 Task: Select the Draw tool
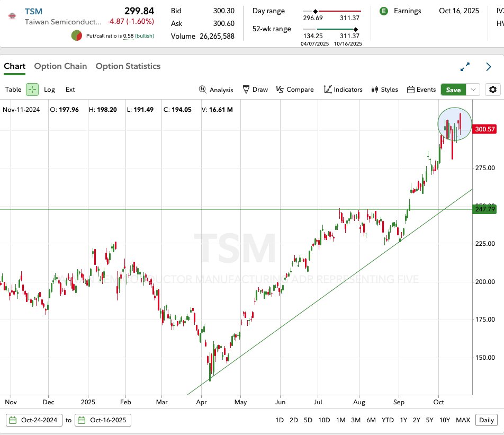coord(255,90)
